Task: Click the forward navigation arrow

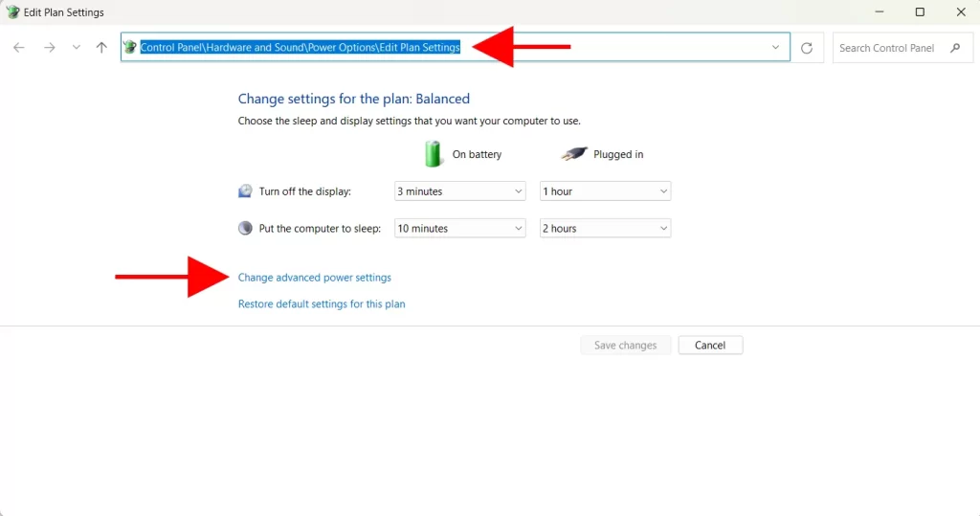Action: click(x=50, y=48)
